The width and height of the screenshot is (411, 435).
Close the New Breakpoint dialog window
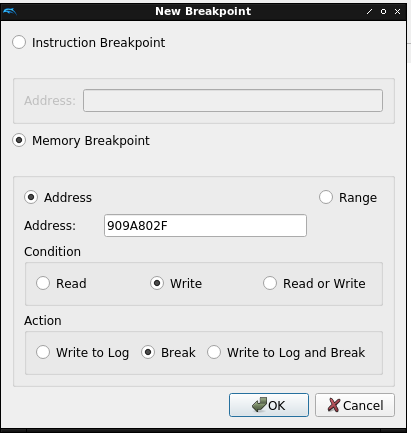coord(397,12)
